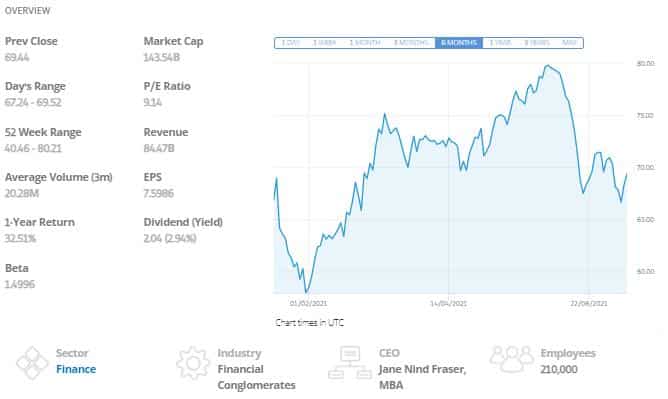Click the Dividend (Yield) label
This screenshot has width=668, height=399.
click(183, 222)
